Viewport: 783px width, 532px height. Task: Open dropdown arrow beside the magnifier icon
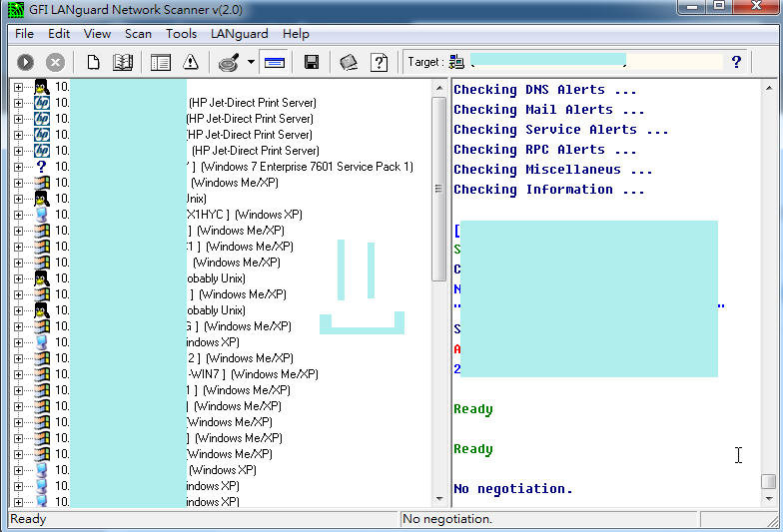pyautogui.click(x=251, y=62)
